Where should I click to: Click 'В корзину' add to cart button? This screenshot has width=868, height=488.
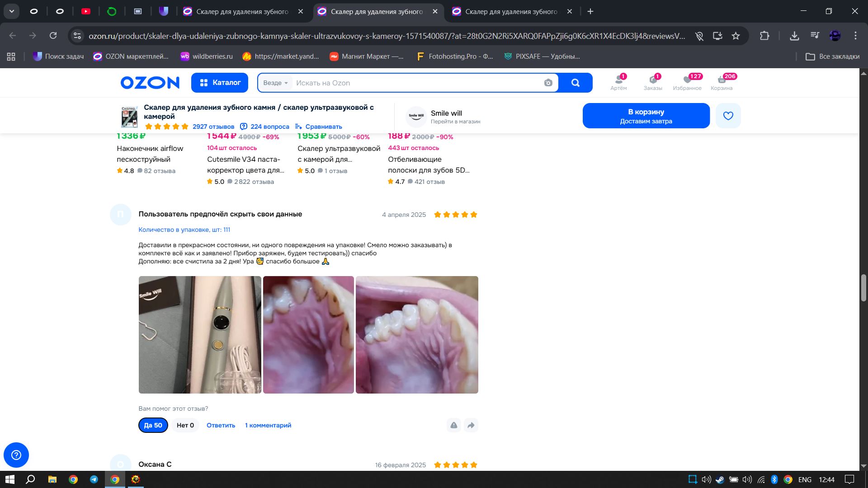646,116
